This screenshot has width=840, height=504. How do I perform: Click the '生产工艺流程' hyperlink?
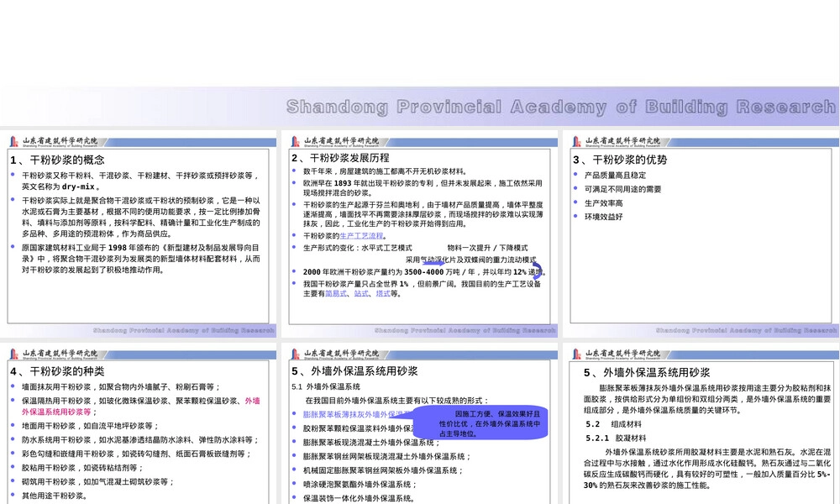pyautogui.click(x=361, y=236)
